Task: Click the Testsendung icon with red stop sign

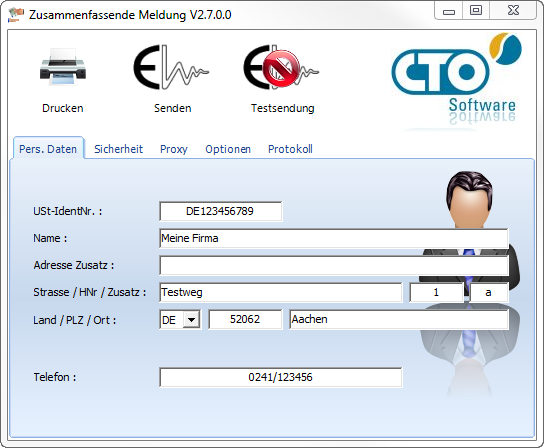Action: click(x=281, y=67)
